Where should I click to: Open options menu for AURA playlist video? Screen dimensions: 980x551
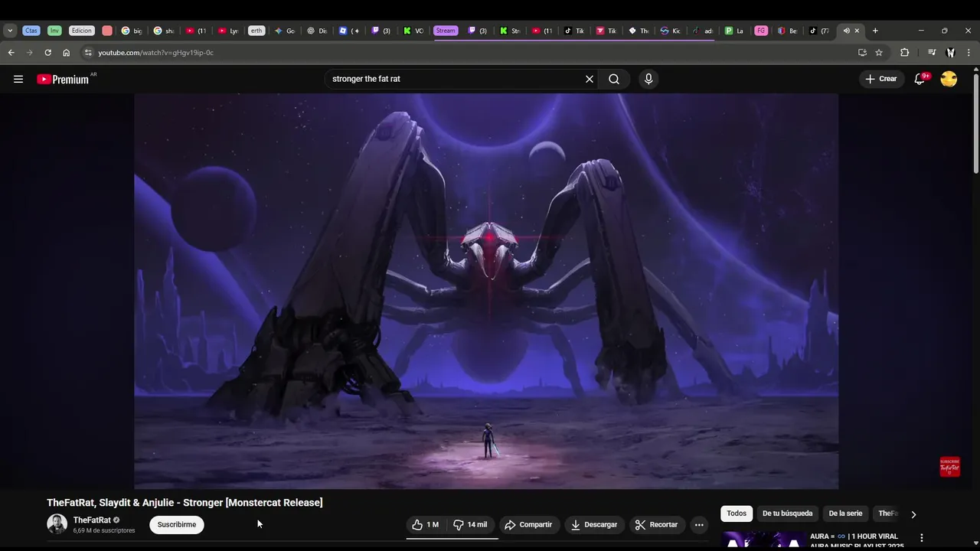(922, 538)
